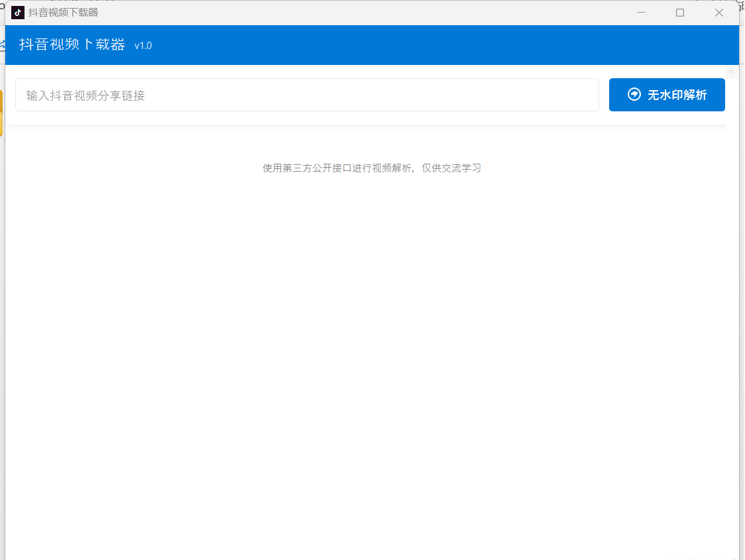Viewport: 745px width, 560px height.
Task: Click the Douyin share link input field
Action: click(x=307, y=95)
